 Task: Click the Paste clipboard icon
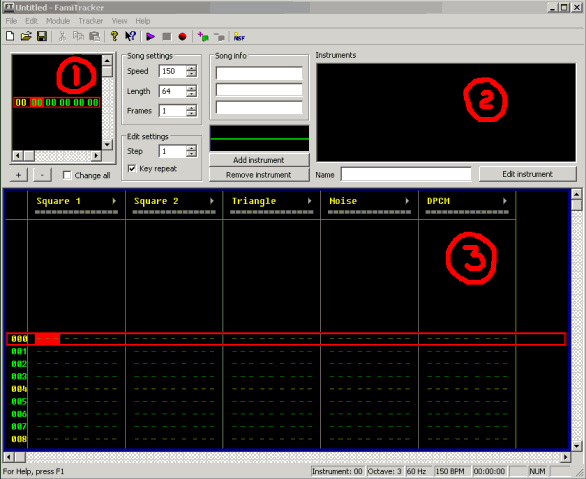(x=95, y=36)
